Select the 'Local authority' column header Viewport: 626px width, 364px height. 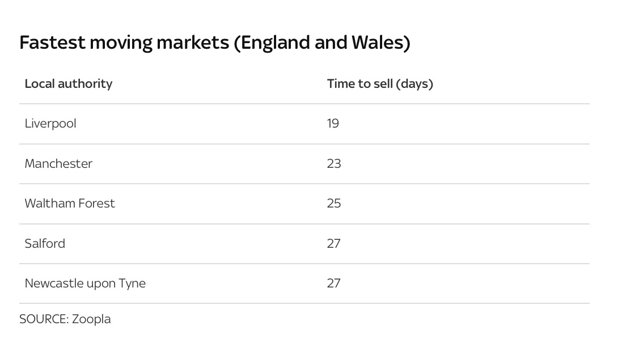click(x=68, y=84)
